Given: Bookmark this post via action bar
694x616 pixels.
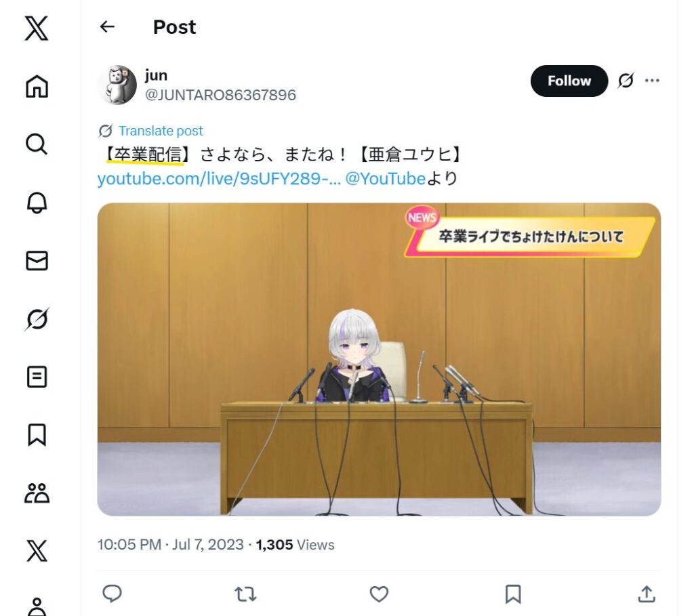Looking at the screenshot, I should pos(513,594).
